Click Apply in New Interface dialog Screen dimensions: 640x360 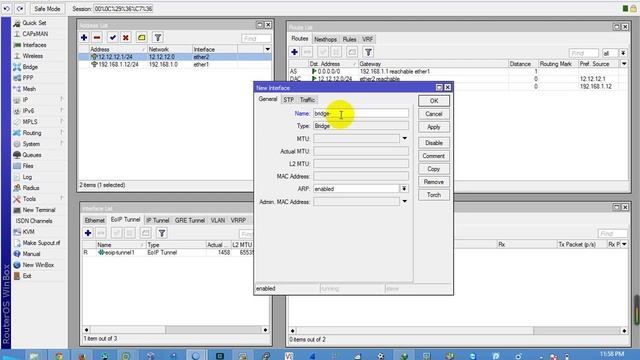click(x=434, y=127)
